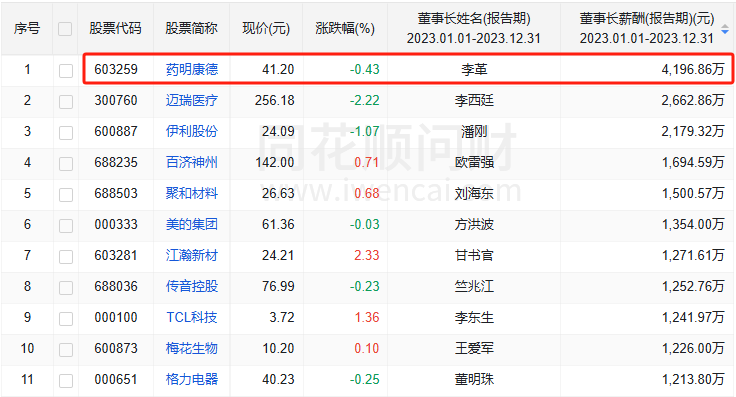The height and width of the screenshot is (397, 736).
Task: Check the box for row 300760
Action: (x=66, y=102)
